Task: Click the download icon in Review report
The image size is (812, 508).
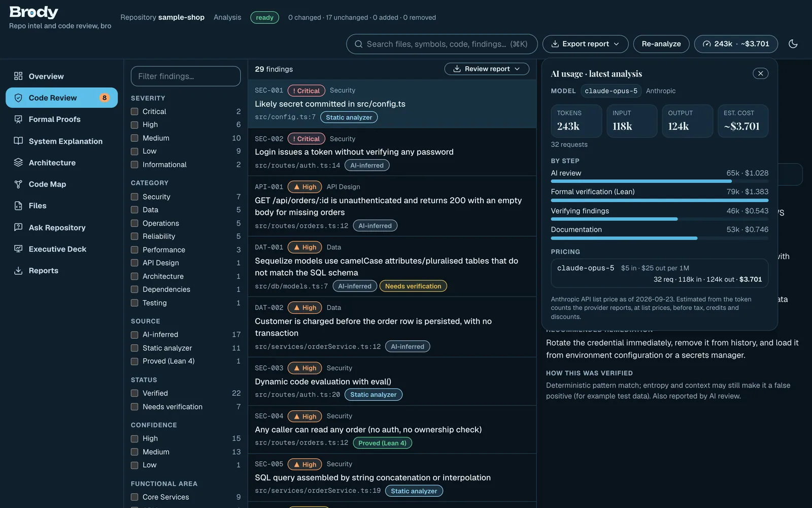Action: tap(457, 69)
